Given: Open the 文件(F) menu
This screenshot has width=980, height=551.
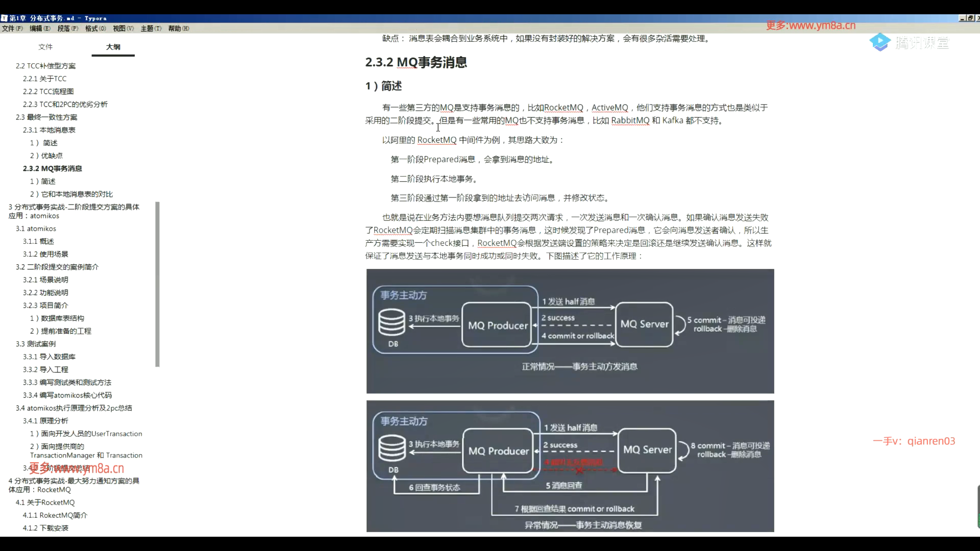Looking at the screenshot, I should pos(12,29).
